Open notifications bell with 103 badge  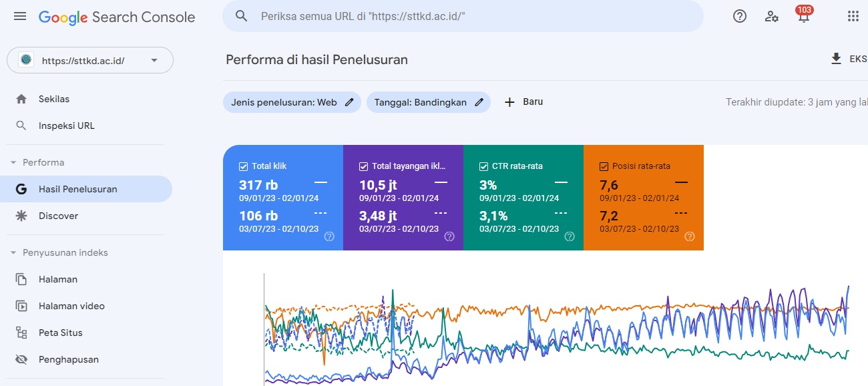point(804,15)
